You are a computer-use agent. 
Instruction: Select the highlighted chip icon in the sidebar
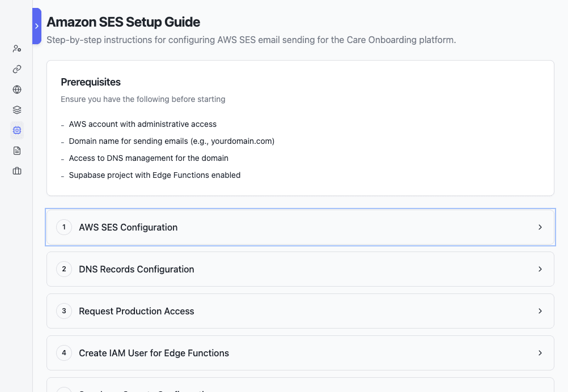pos(17,130)
